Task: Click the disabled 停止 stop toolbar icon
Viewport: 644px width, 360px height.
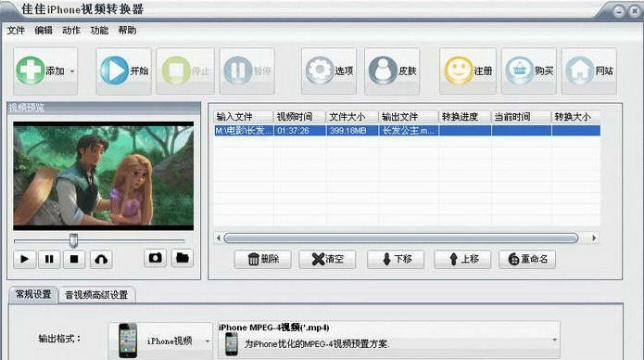Action: (x=176, y=71)
